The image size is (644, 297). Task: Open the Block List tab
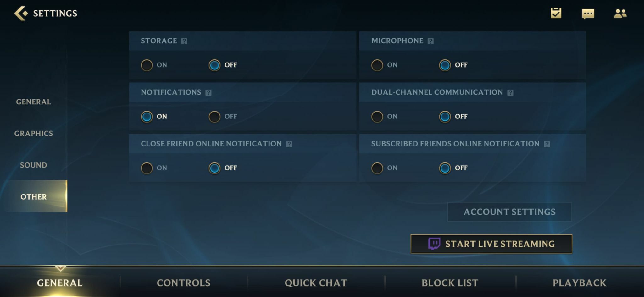point(450,283)
